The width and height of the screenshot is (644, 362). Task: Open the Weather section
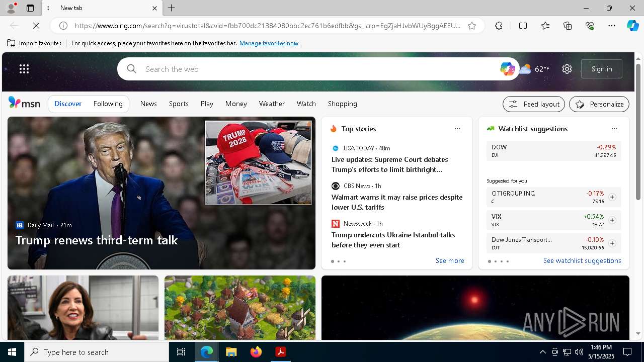coord(272,104)
